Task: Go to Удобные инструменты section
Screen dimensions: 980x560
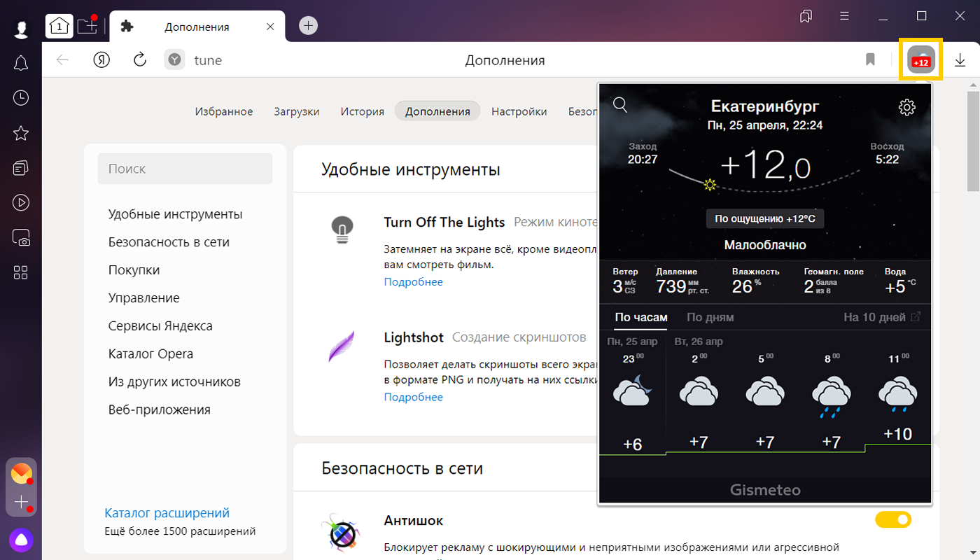Action: tap(175, 214)
